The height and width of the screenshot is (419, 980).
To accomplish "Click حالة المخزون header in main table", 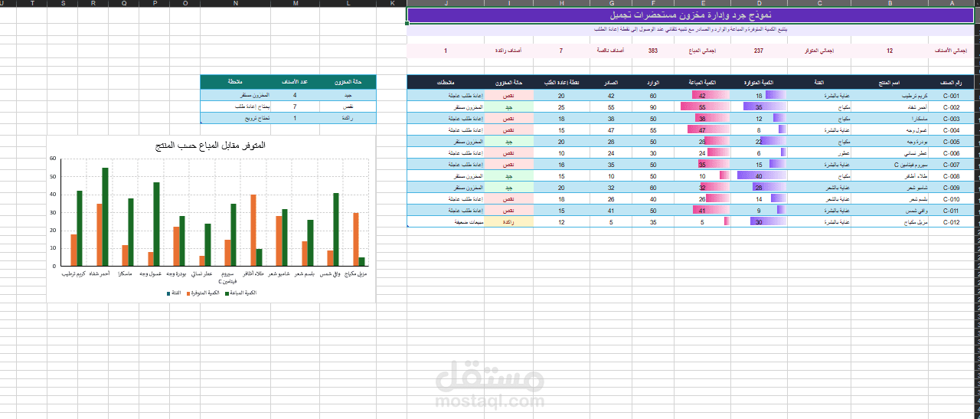I will 508,82.
